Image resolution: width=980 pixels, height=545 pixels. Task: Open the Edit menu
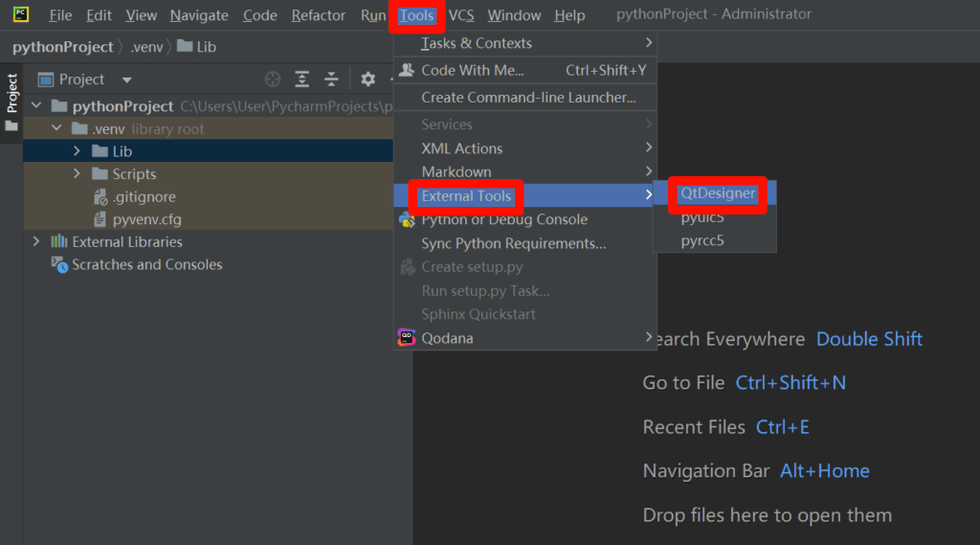[x=99, y=15]
